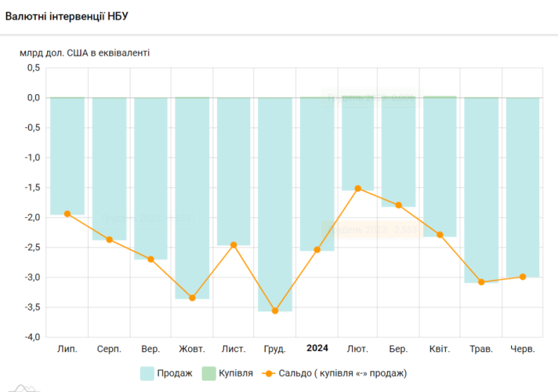Select the orange data point for Квіт.
558x392 pixels.
tap(440, 234)
